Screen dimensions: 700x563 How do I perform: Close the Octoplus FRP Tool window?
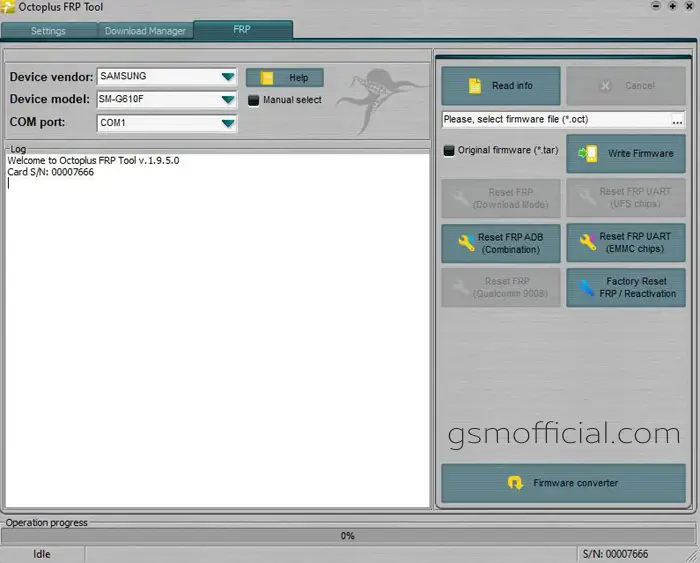tap(689, 6)
